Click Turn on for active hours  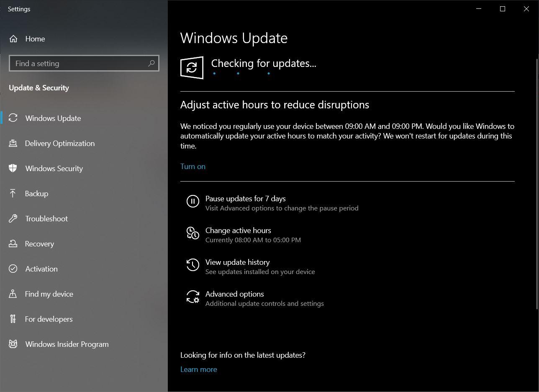(193, 167)
